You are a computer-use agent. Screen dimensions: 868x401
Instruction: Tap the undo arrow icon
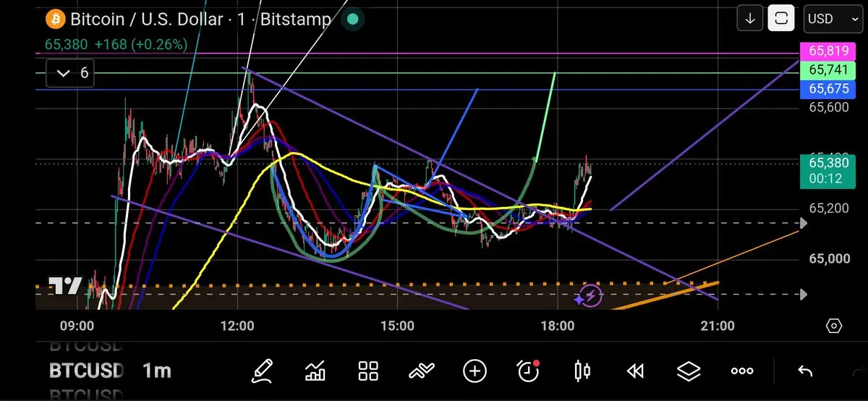pyautogui.click(x=804, y=371)
